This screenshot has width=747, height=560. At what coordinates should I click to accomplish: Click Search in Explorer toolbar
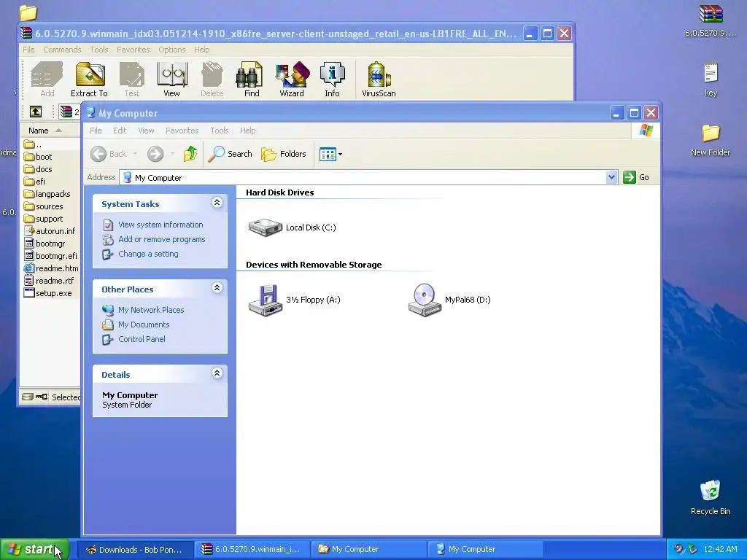pyautogui.click(x=230, y=154)
